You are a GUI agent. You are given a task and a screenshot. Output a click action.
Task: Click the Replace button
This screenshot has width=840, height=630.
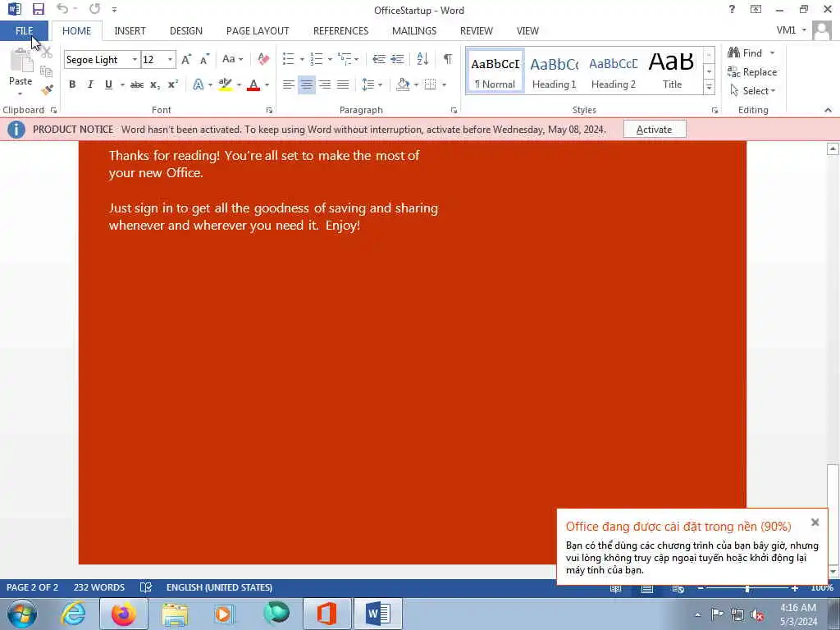pos(752,72)
